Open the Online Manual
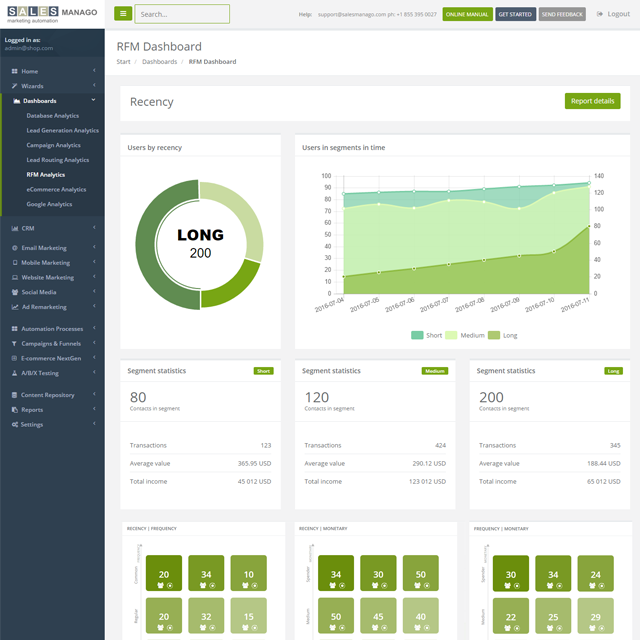The width and height of the screenshot is (640, 640). (x=467, y=14)
